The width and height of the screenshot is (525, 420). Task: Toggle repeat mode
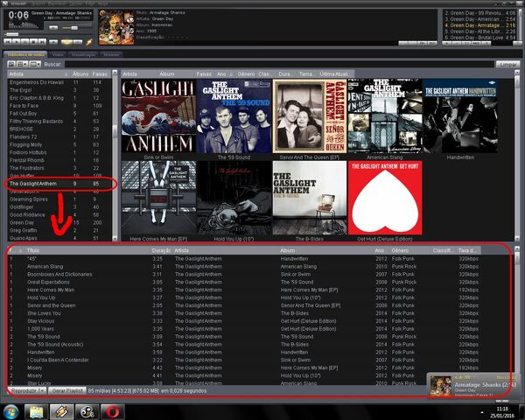(78, 42)
